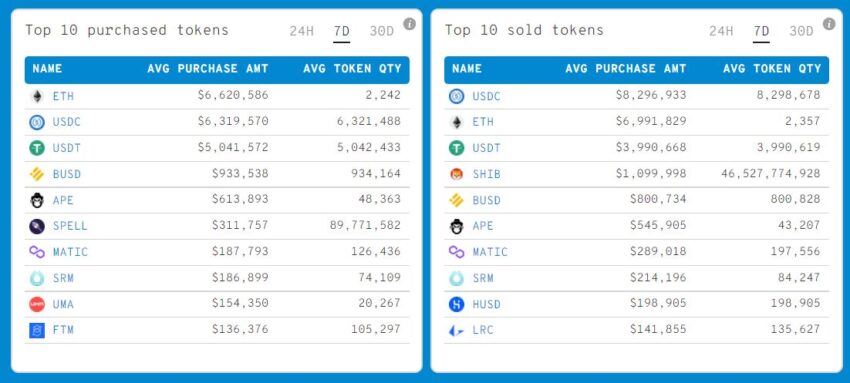Click the SPELL token icon

[x=37, y=226]
